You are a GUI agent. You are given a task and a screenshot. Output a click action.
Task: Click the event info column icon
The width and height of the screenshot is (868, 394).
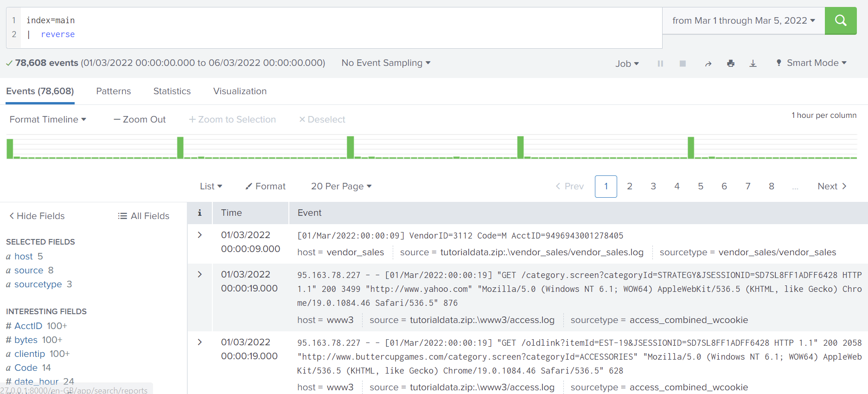pos(199,213)
